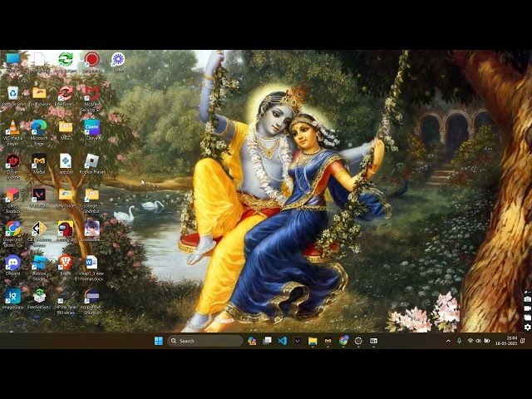Launch Visual Studio Code from taskbar

coord(283,341)
